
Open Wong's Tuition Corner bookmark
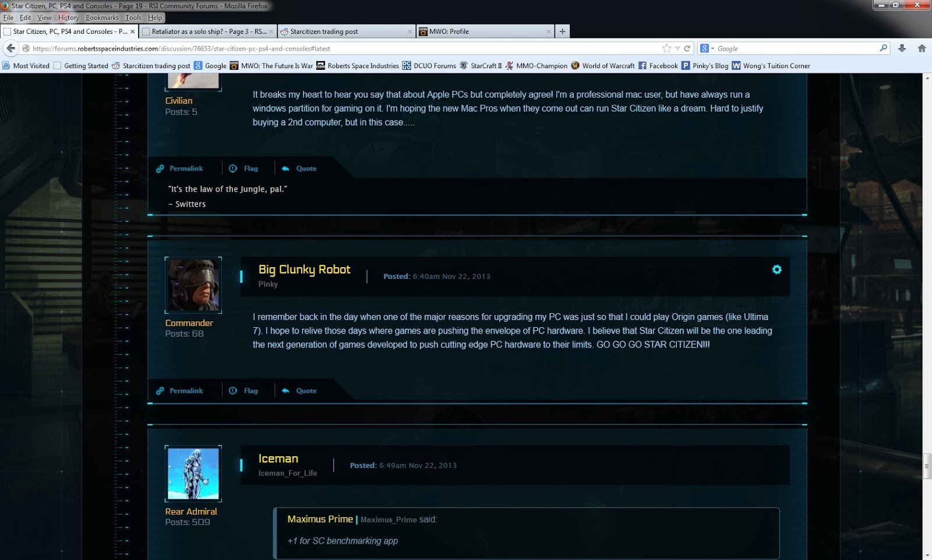coord(771,66)
